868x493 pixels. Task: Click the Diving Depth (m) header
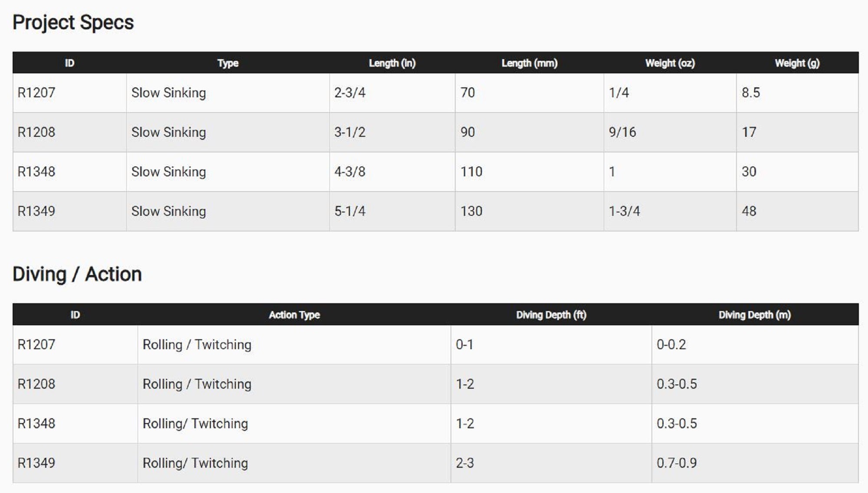pos(755,315)
